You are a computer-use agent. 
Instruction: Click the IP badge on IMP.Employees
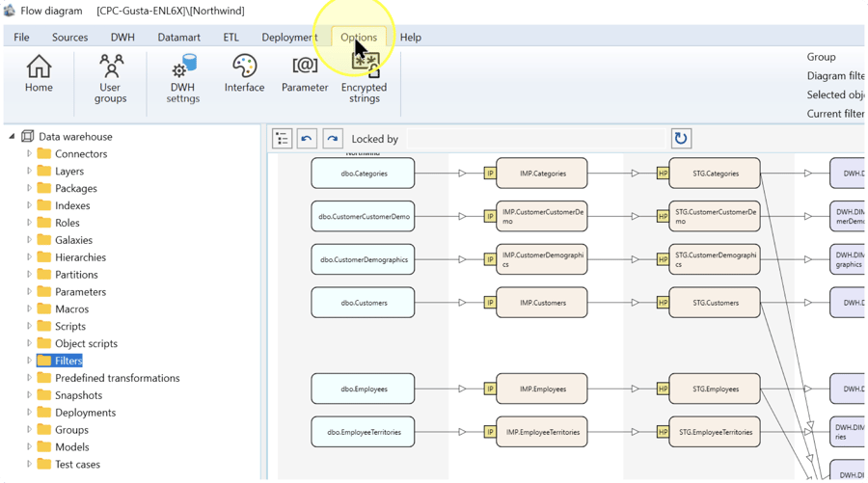click(490, 389)
